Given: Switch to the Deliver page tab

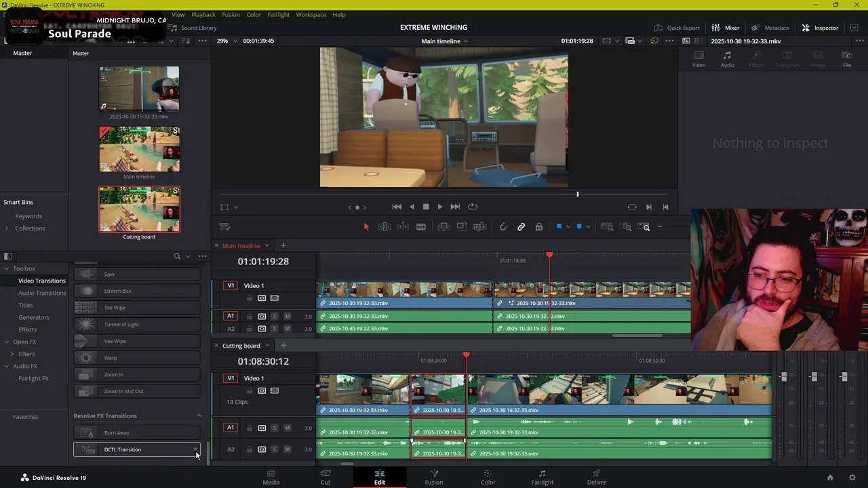Looking at the screenshot, I should [596, 477].
